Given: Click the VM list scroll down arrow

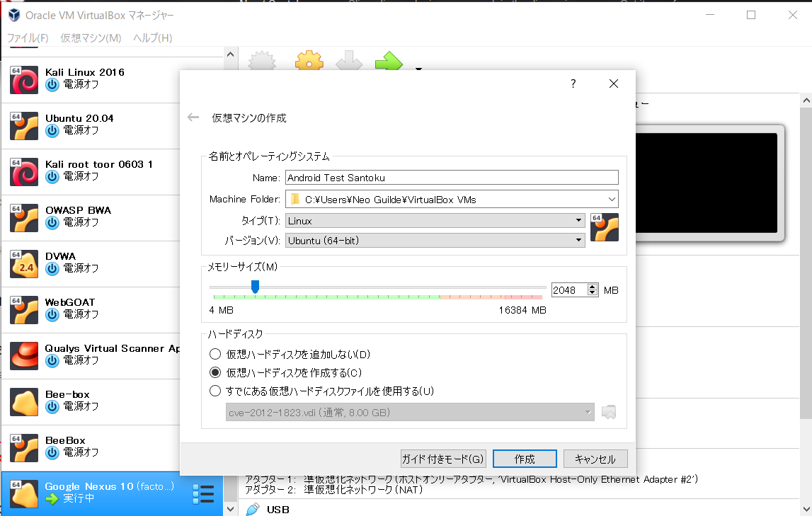Looking at the screenshot, I should [231, 509].
